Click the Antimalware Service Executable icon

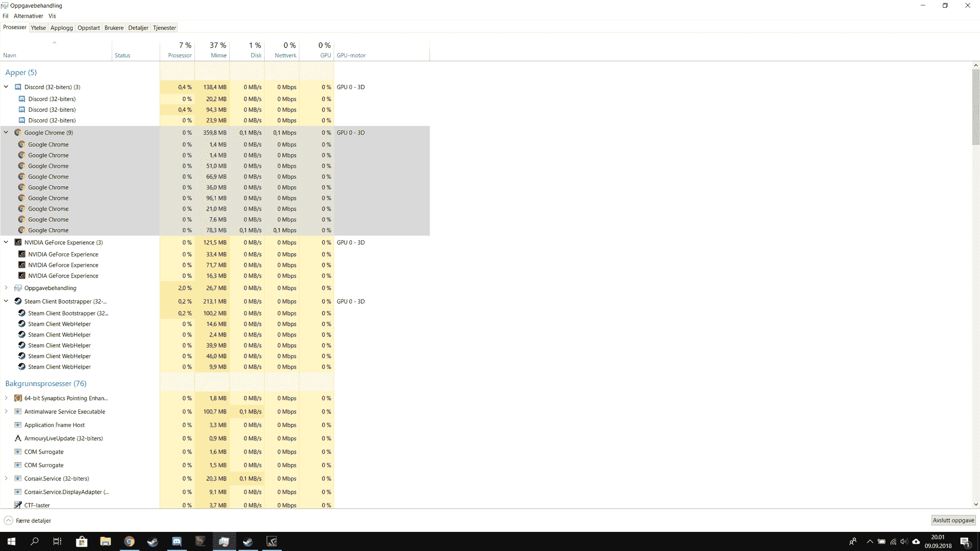pyautogui.click(x=18, y=411)
